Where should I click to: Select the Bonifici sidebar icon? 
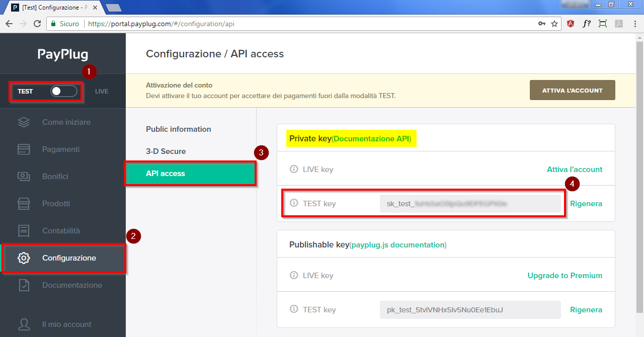click(24, 176)
